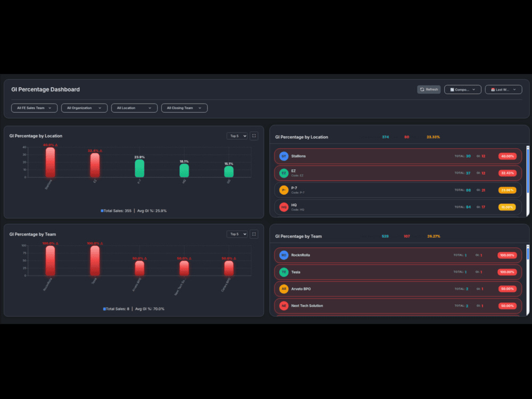
Task: Open All Closing Team filter
Action: click(x=184, y=108)
